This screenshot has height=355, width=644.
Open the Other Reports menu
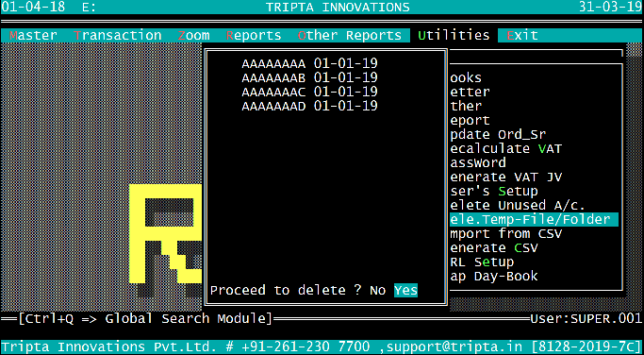click(350, 35)
